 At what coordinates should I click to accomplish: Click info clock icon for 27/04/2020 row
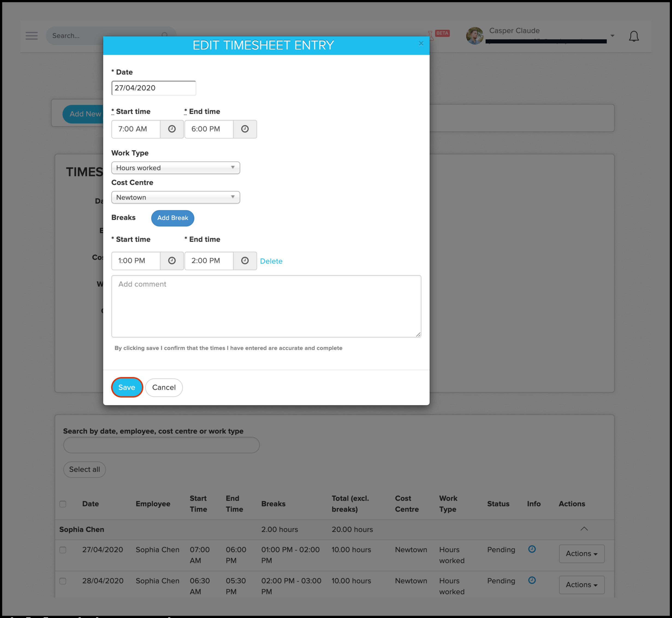pos(532,549)
